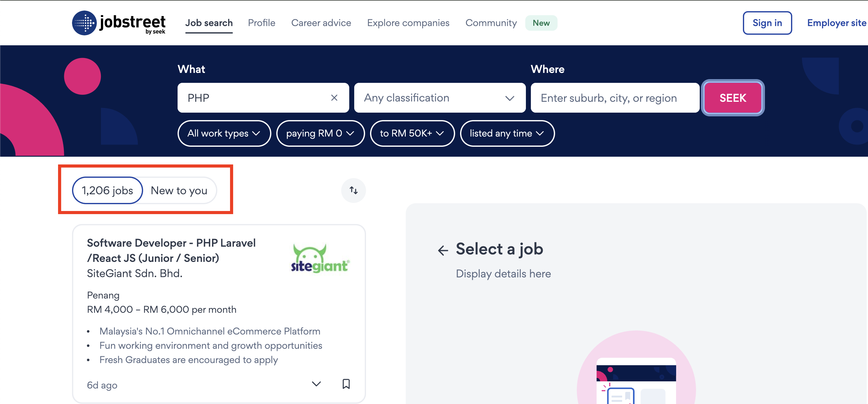Switch to the Job search tab
Screen dimensions: 868x404
pyautogui.click(x=209, y=23)
